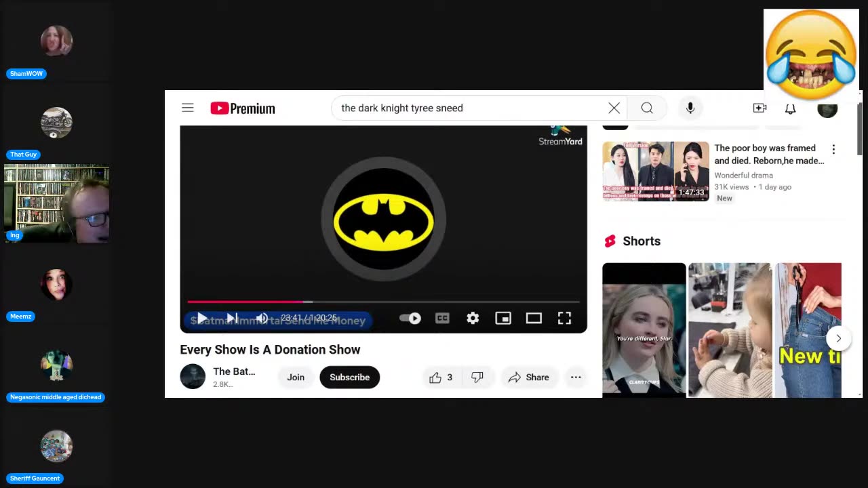Select participant ShamWOW avatar
Screen dimensions: 868x488
pyautogui.click(x=56, y=41)
